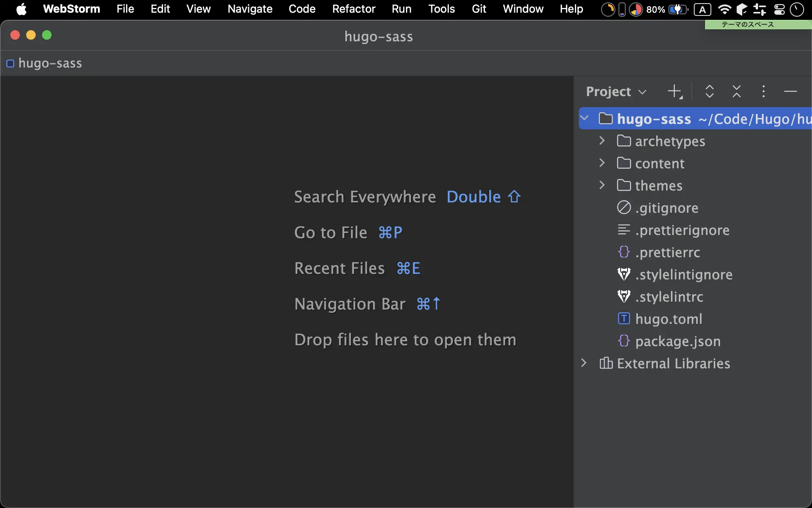Collapse the hugo-sass root folder

point(584,118)
